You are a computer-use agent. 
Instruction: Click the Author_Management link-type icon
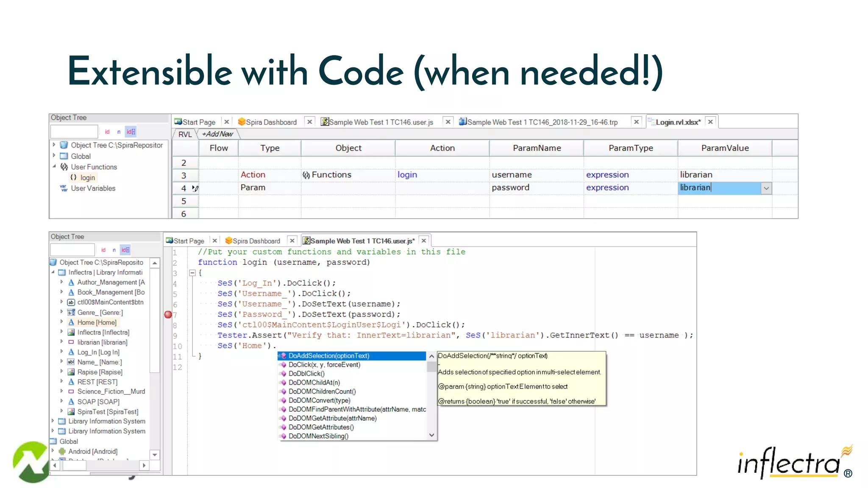tap(71, 283)
